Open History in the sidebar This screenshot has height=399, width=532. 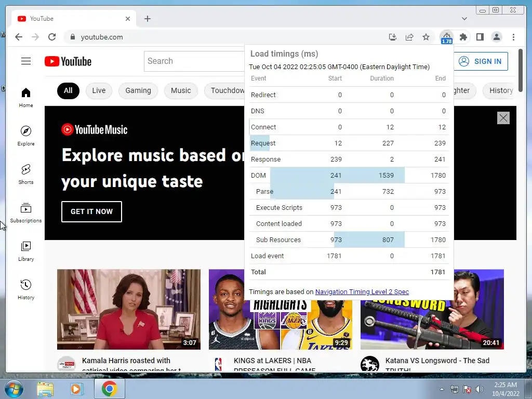pos(26,289)
